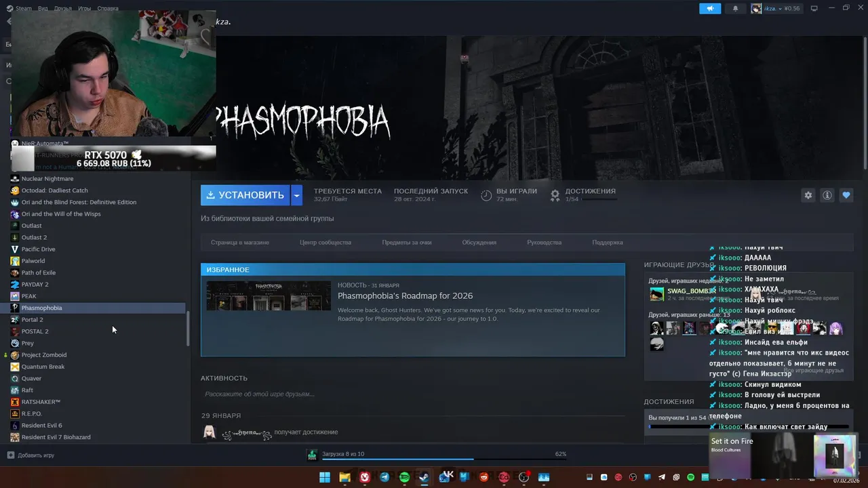Open downloads status Загрузка 8 из 10
The image size is (868, 488).
pos(343,454)
